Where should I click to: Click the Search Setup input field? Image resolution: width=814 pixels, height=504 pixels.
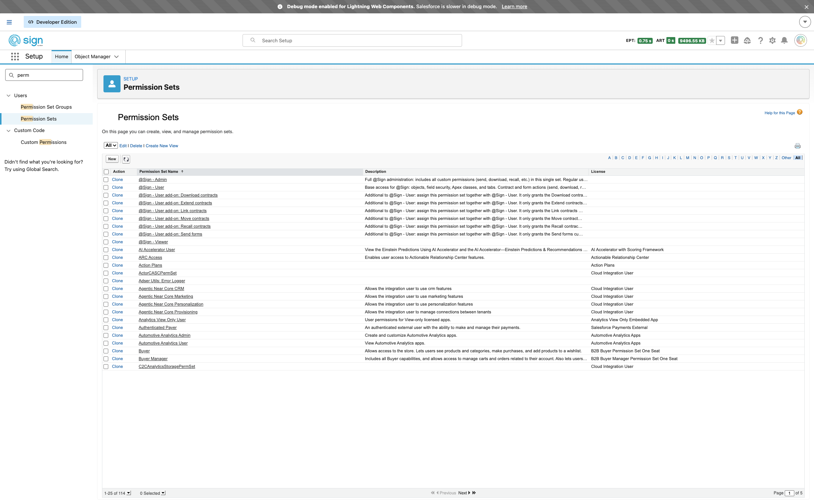pos(352,40)
